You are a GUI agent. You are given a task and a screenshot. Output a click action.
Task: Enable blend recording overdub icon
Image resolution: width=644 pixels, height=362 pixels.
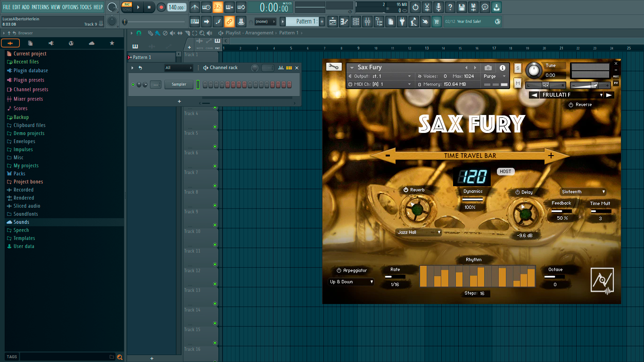point(230,7)
